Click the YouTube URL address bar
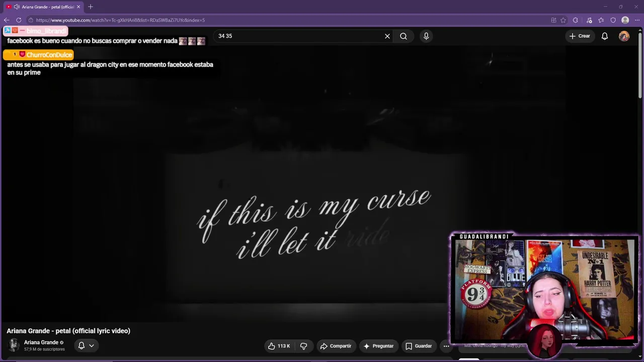This screenshot has width=644, height=362. pos(287,20)
